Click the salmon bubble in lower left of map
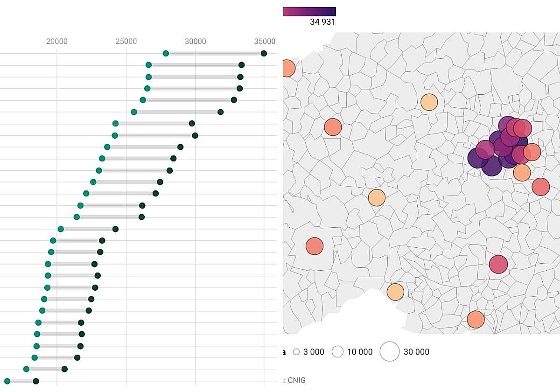Screen dimensions: 560x392 coord(315,246)
